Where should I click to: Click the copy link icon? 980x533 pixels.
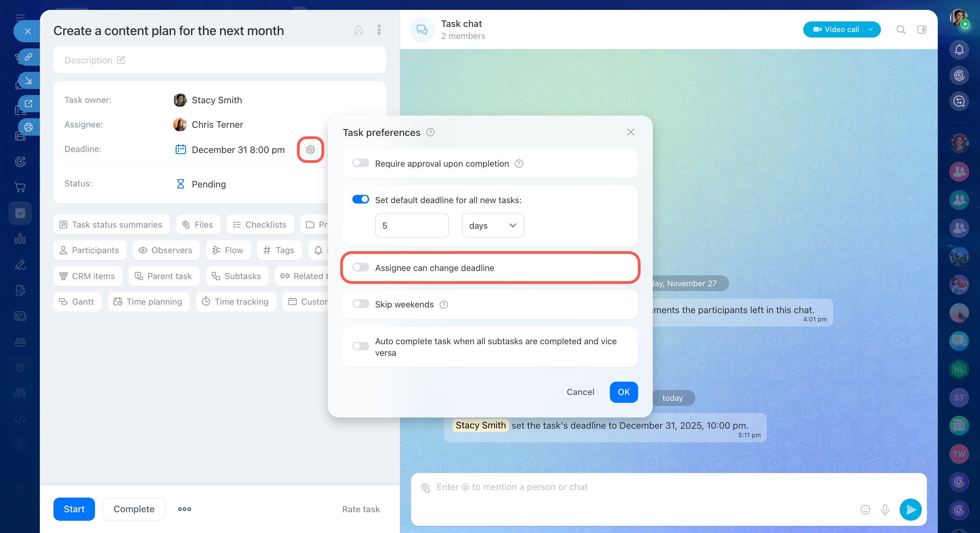click(x=29, y=57)
